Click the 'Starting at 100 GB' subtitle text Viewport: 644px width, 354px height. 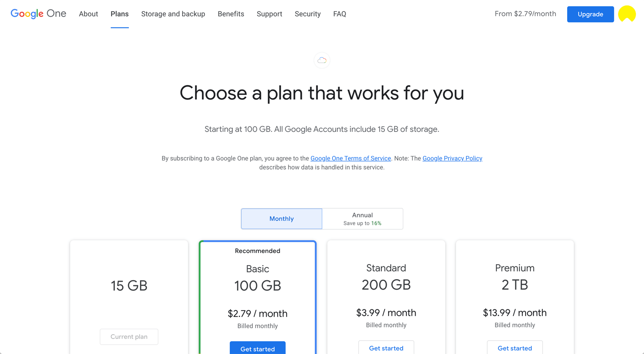click(x=322, y=129)
